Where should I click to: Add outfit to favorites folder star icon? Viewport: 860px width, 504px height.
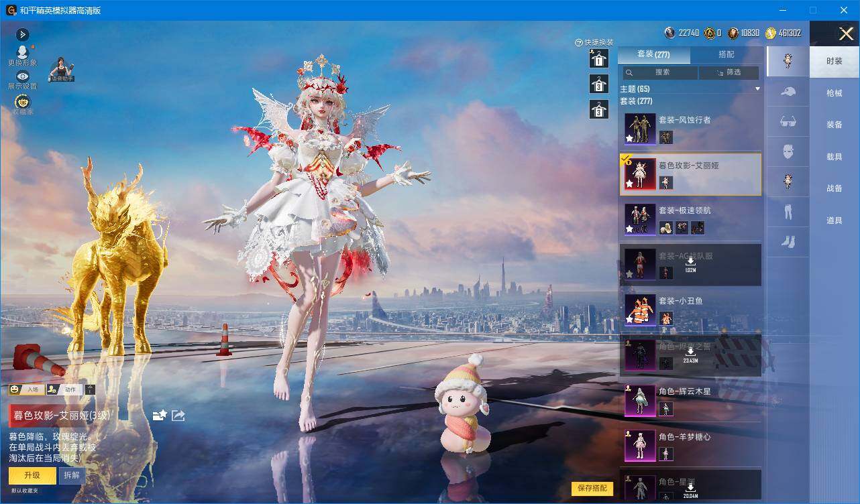pos(160,416)
